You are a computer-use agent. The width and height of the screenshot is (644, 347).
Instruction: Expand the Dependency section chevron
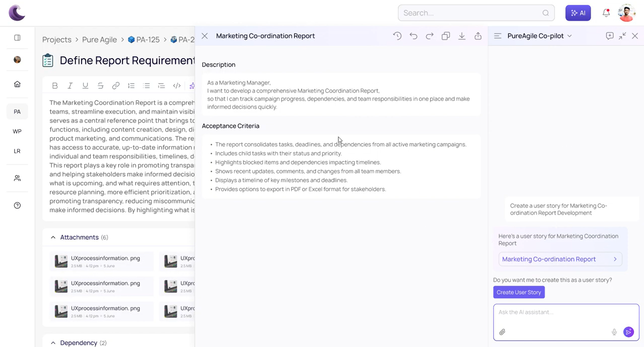[x=53, y=343]
